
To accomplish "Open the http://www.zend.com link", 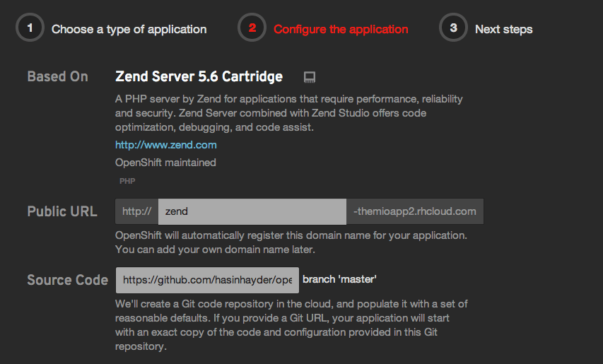I will (x=165, y=145).
